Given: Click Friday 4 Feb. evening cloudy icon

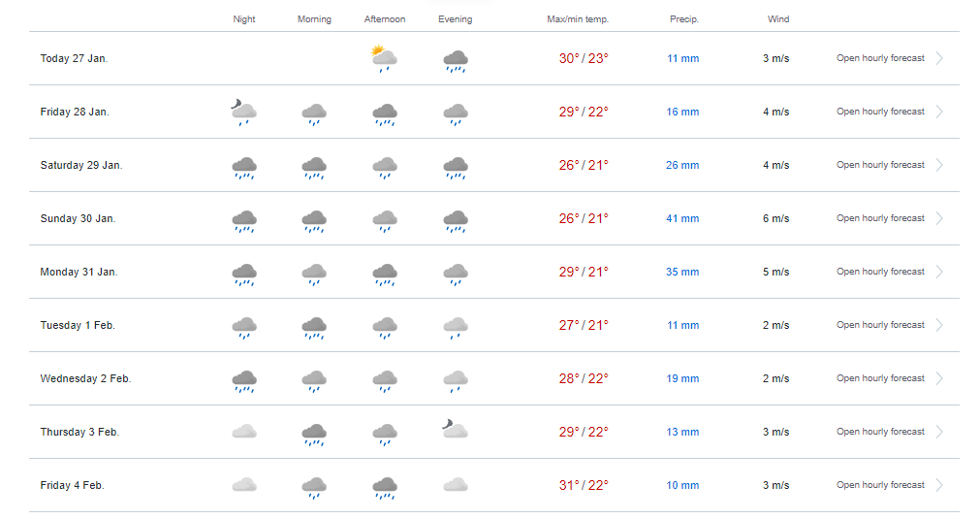Looking at the screenshot, I should click(x=455, y=485).
